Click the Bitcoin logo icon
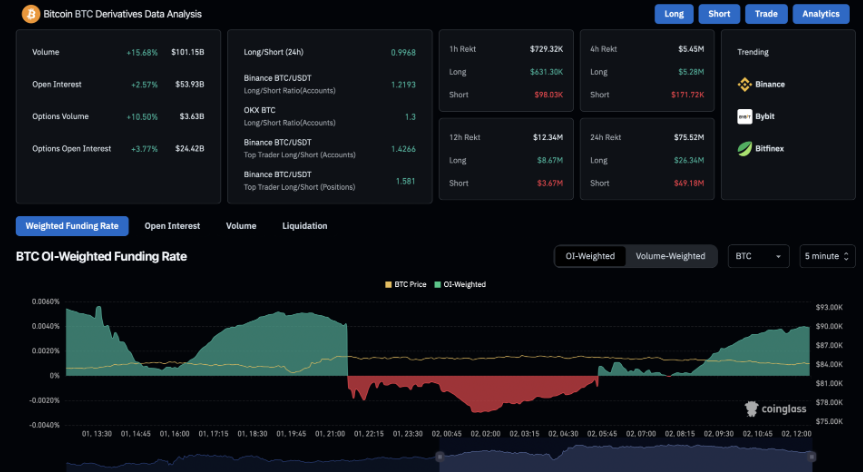The width and height of the screenshot is (863, 472). point(30,14)
